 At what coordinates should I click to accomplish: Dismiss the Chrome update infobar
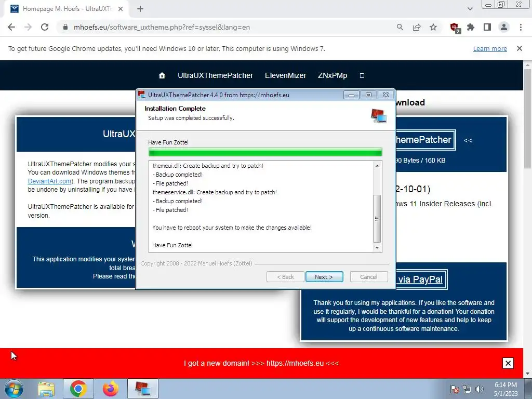tap(520, 48)
